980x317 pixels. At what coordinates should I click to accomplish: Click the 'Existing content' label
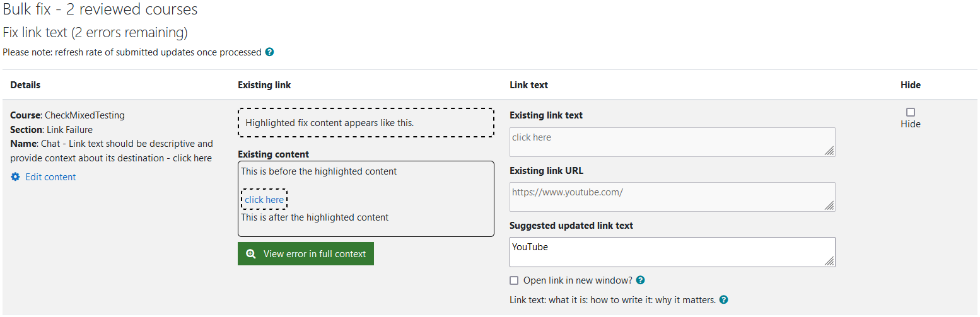[x=274, y=154]
